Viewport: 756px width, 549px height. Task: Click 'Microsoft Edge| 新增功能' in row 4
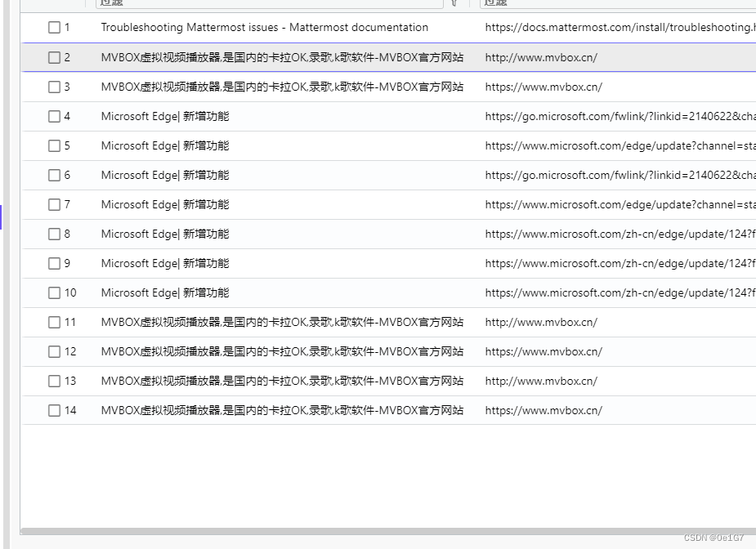(x=165, y=117)
